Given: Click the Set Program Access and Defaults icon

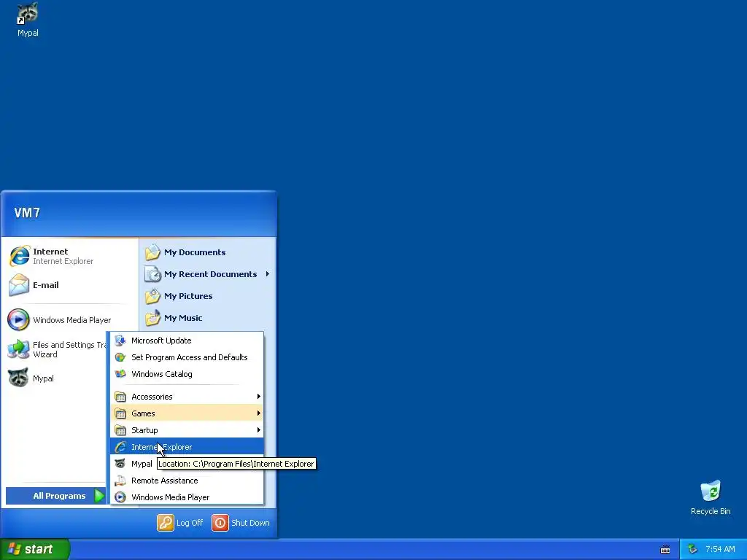Looking at the screenshot, I should [x=120, y=357].
